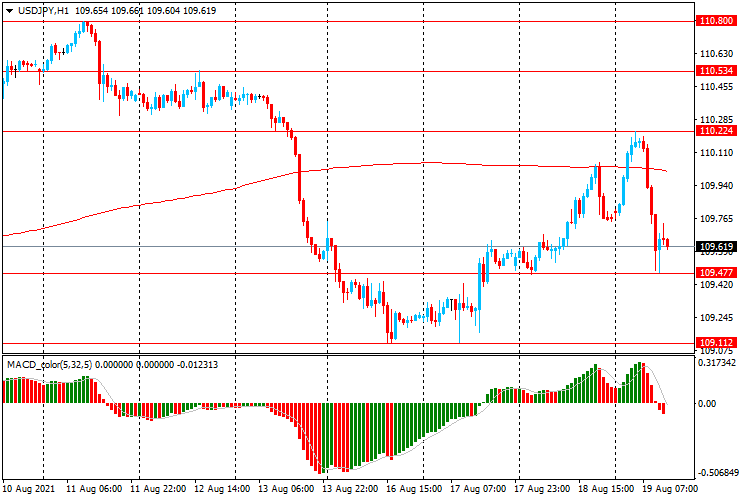Click the 109.112 red price level label
Image resolution: width=740 pixels, height=500 pixels.
[x=716, y=343]
